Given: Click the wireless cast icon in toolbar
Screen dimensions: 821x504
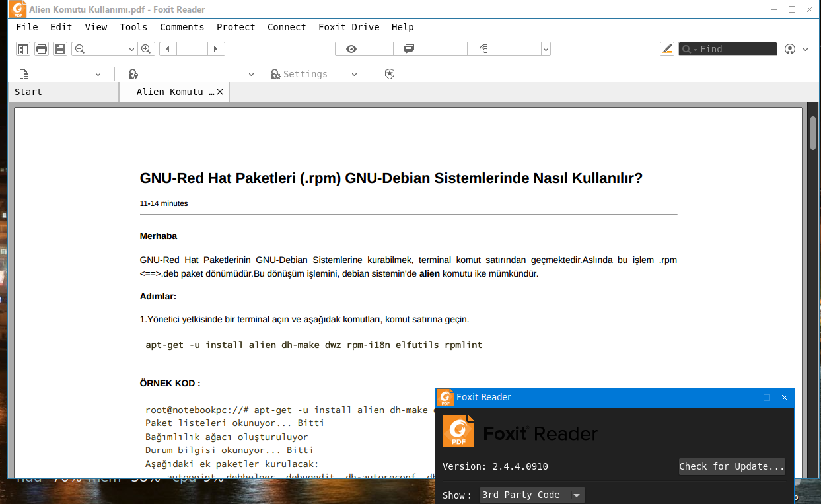Looking at the screenshot, I should (483, 49).
